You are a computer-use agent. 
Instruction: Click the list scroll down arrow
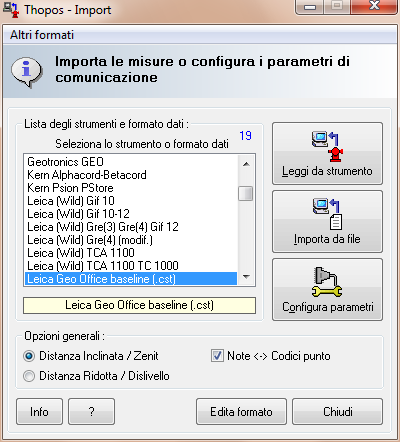click(246, 277)
